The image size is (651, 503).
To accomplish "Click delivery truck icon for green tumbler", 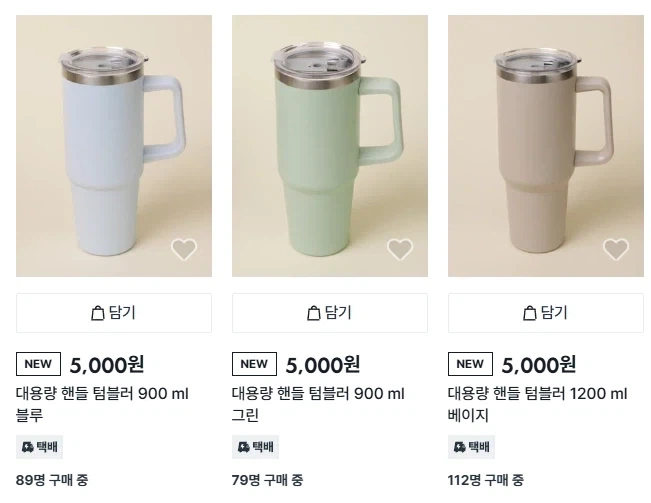I will (x=243, y=447).
